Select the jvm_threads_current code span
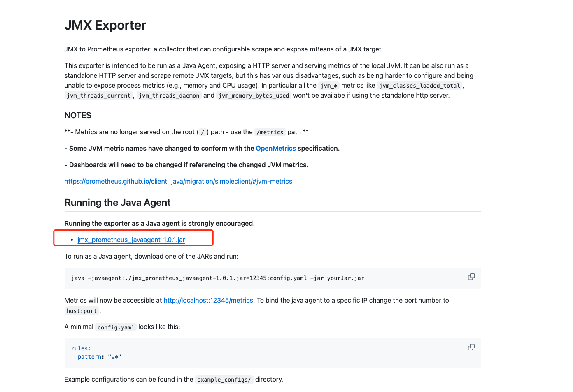573x392 pixels. coord(98,95)
